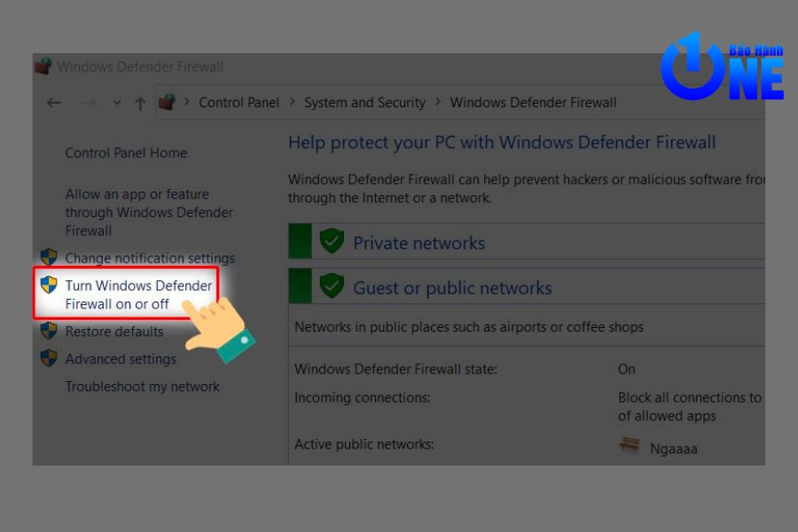Click shield icon beside Change notification settings
798x532 pixels.
point(49,258)
